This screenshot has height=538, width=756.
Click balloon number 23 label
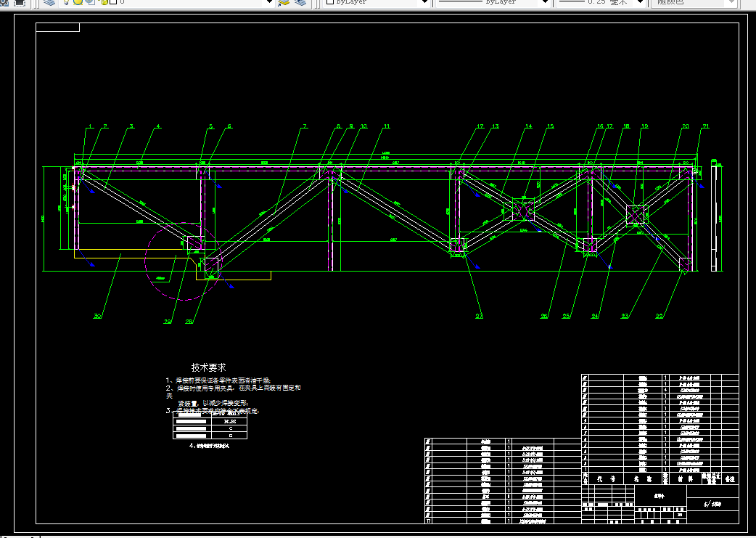[625, 316]
